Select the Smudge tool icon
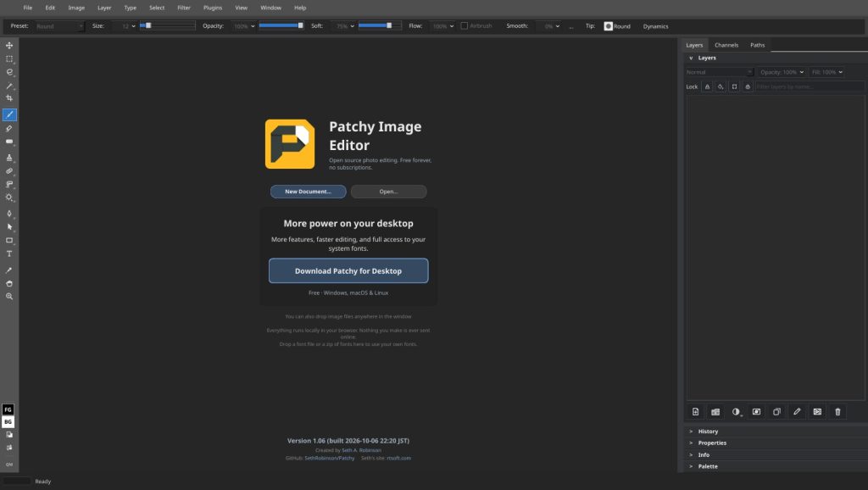Screen dimensions: 868x490 point(9,184)
